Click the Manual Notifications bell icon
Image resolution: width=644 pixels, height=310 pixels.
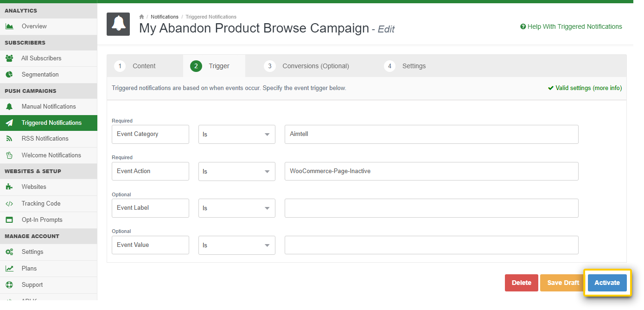tap(9, 107)
